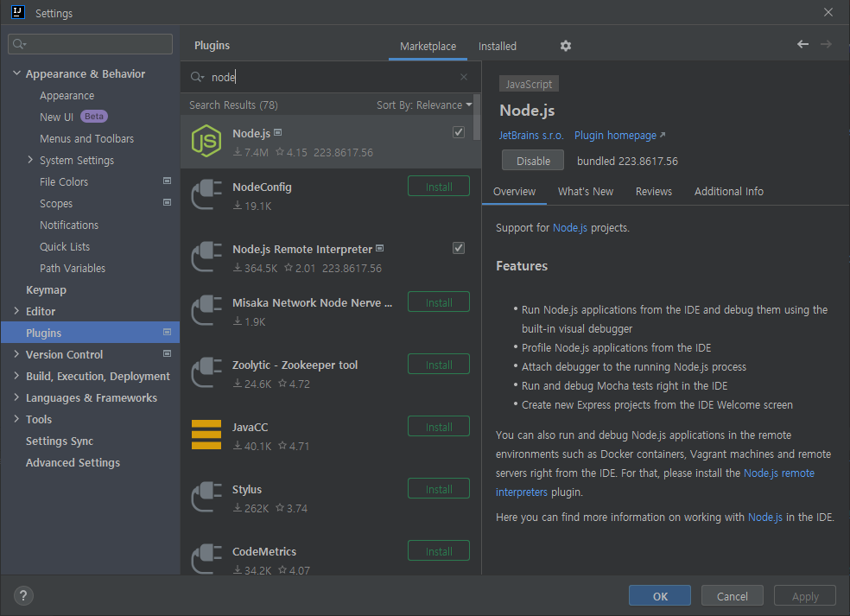Viewport: 850px width, 616px height.
Task: Uncheck the Node.js plugin checkbox
Action: [x=459, y=132]
